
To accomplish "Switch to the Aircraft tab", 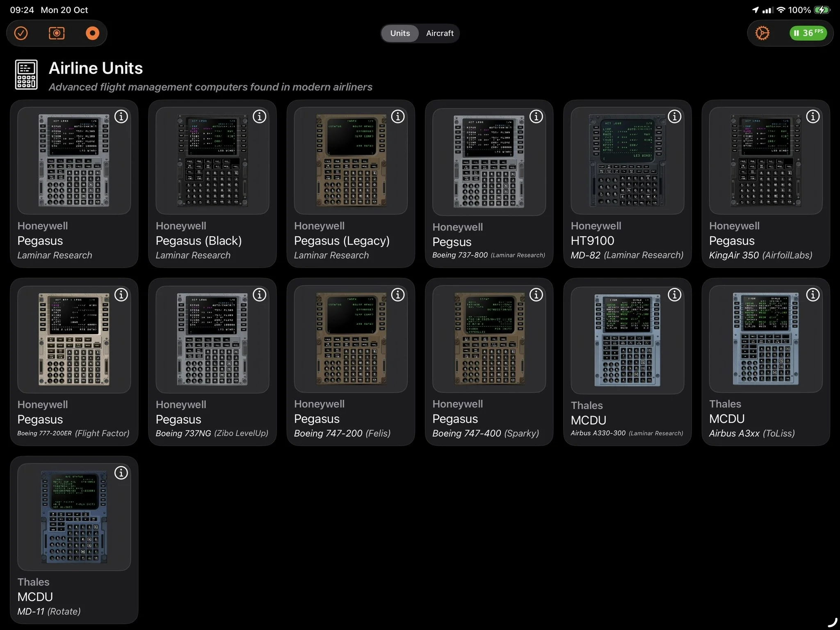I will click(x=439, y=33).
